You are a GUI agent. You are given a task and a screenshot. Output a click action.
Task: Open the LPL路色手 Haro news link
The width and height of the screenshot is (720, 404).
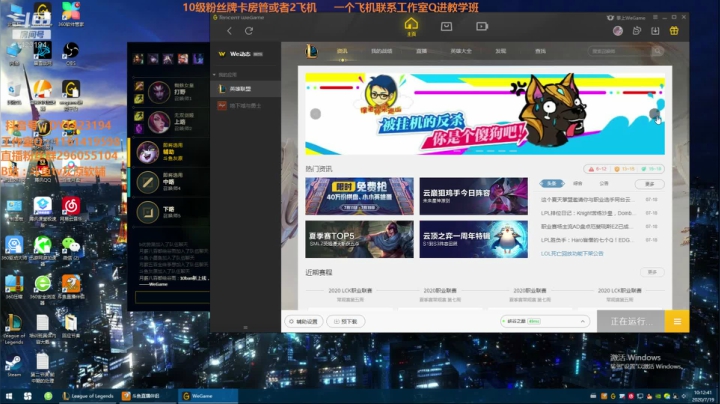click(x=588, y=240)
